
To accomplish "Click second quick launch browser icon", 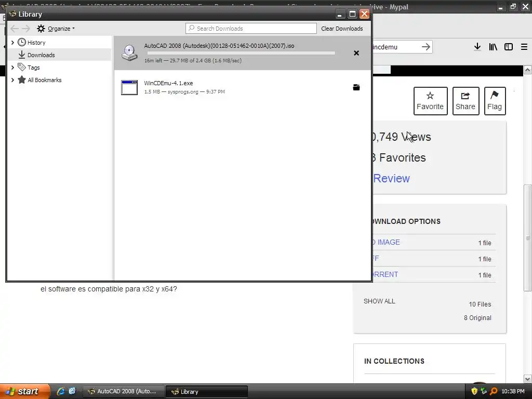I will 72,391.
